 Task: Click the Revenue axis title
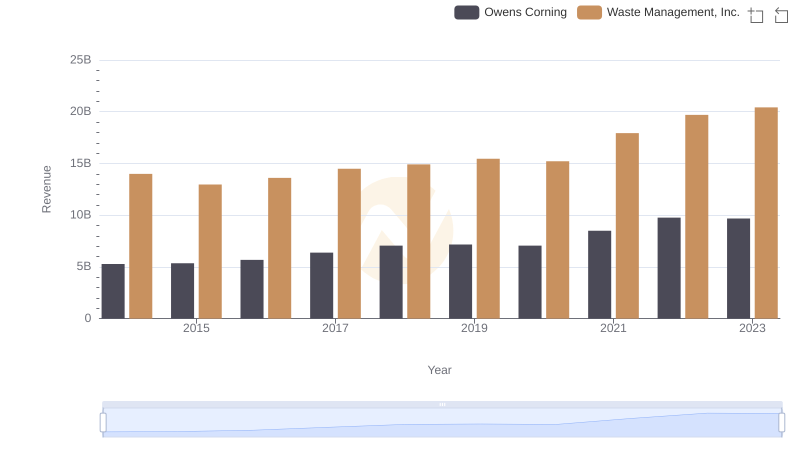click(x=46, y=189)
